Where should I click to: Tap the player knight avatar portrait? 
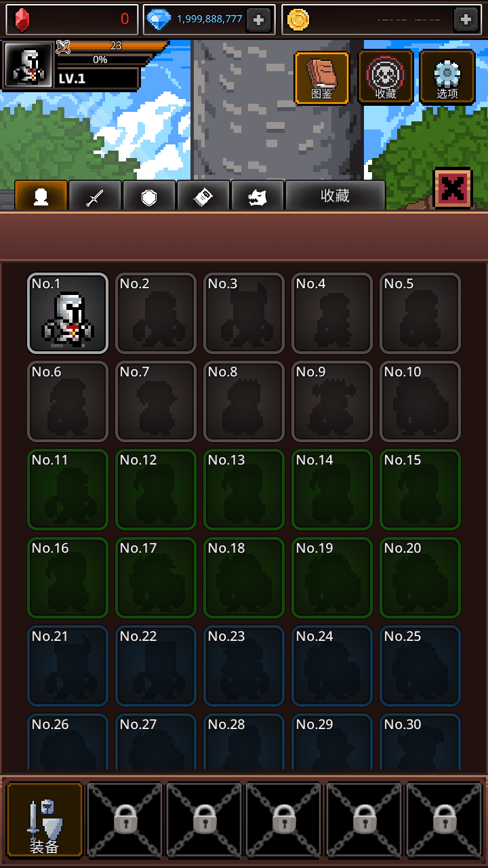(x=28, y=66)
